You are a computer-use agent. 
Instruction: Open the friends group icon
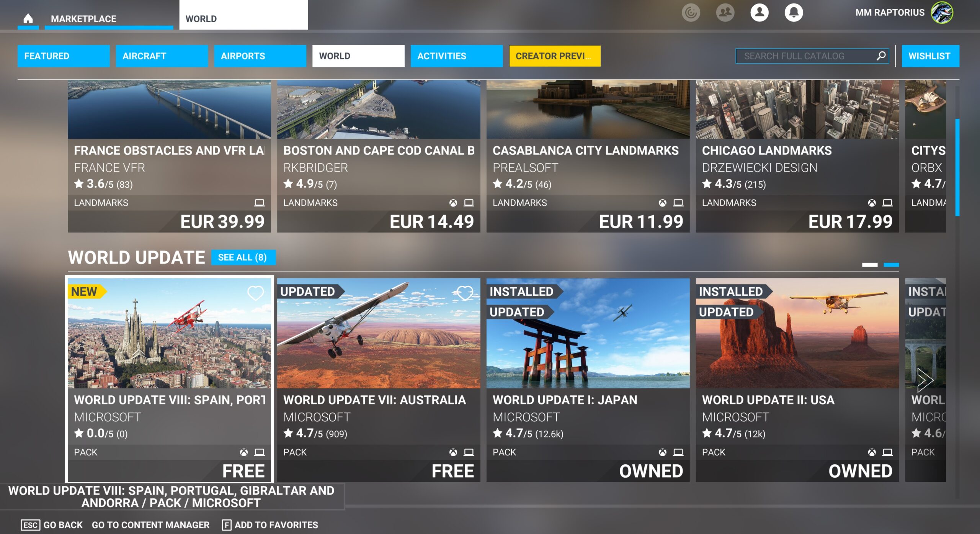tap(725, 13)
